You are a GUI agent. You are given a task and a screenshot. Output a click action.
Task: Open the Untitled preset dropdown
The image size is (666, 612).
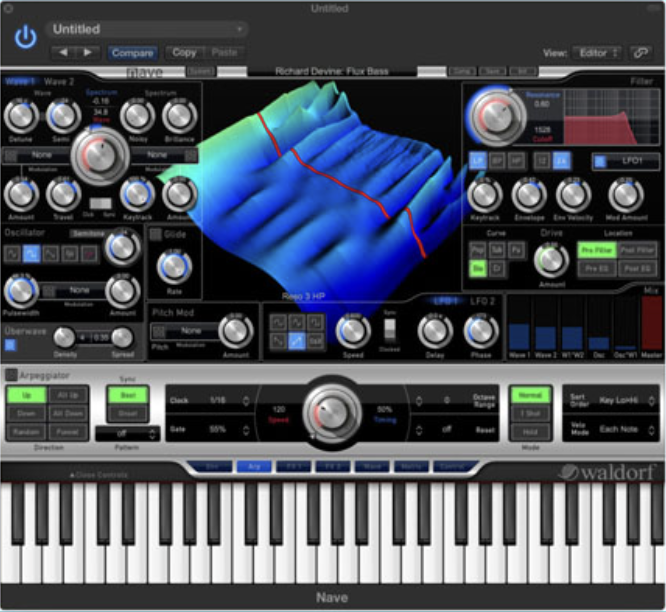tap(147, 29)
